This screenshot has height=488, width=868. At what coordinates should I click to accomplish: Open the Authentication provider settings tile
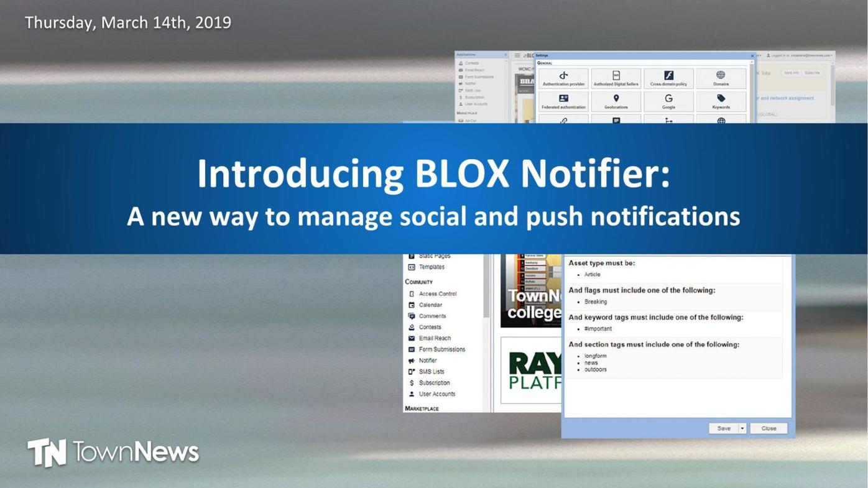click(x=563, y=79)
